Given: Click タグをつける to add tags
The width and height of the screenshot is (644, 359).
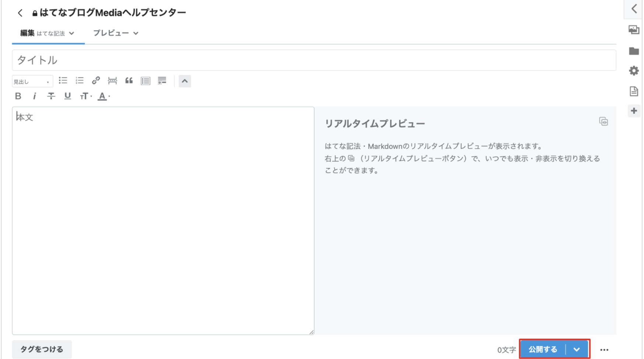Looking at the screenshot, I should [42, 349].
